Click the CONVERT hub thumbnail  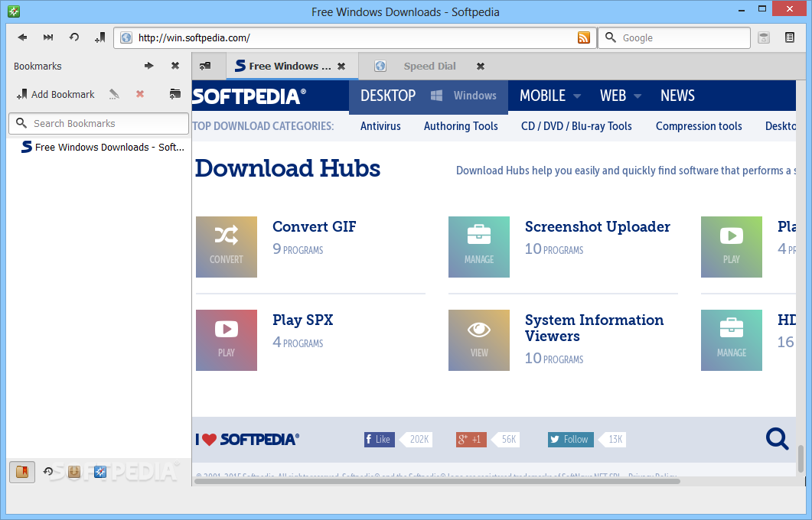(227, 247)
